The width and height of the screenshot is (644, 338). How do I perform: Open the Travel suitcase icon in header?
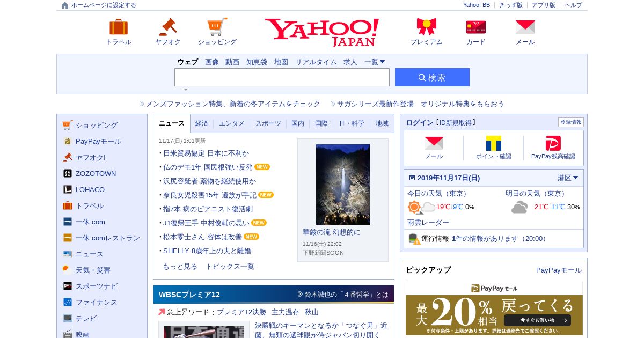[119, 27]
